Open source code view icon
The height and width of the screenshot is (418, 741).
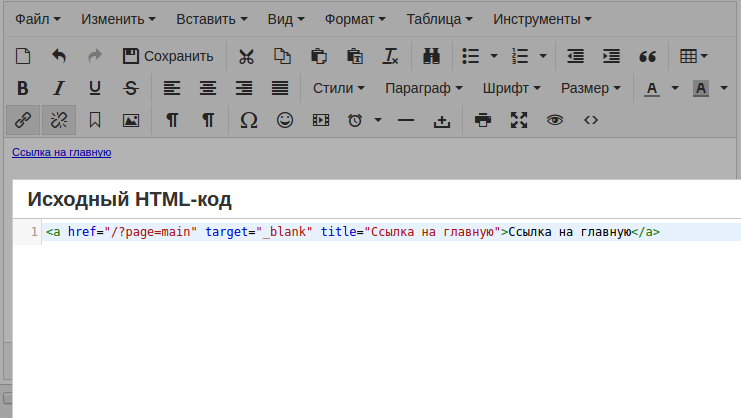591,120
